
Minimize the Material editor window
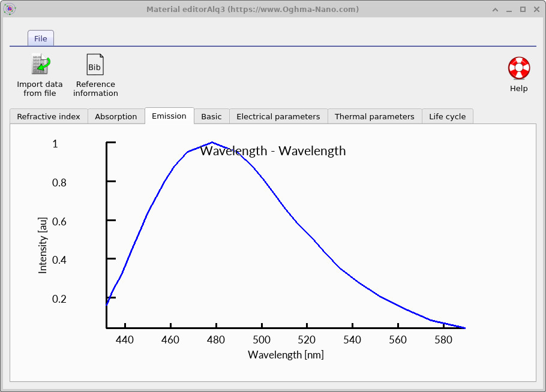click(509, 9)
